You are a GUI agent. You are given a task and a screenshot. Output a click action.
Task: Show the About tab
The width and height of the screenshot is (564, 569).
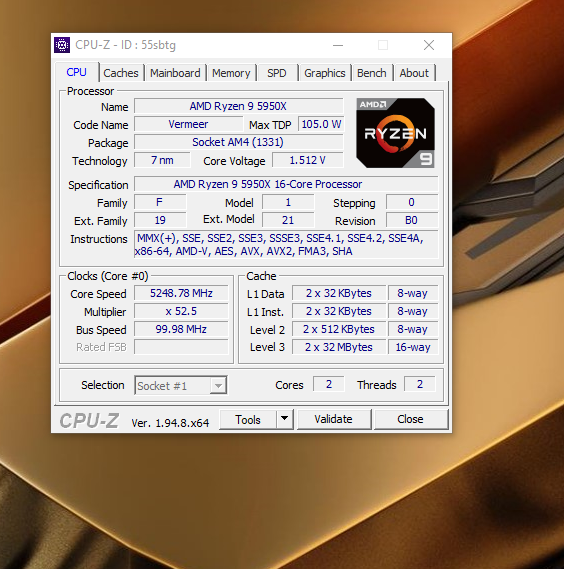(x=414, y=73)
